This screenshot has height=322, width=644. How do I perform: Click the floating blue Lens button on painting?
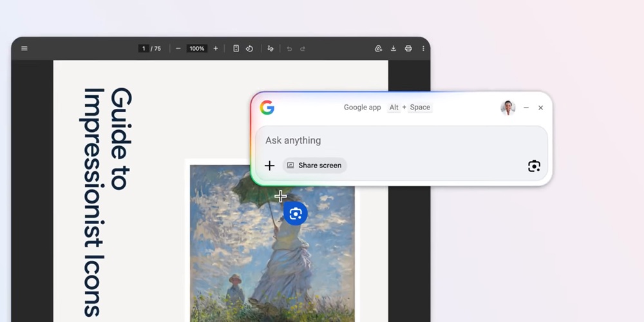pos(296,214)
